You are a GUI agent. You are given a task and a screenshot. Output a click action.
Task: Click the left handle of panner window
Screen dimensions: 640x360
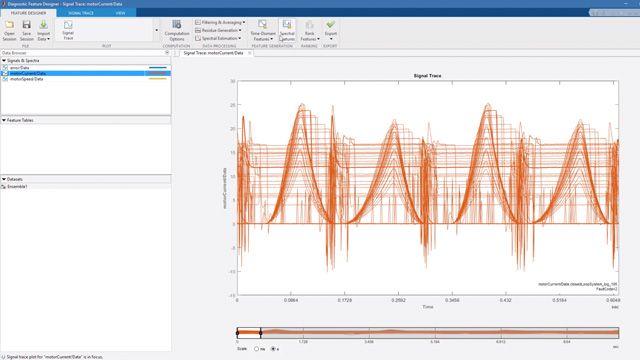[238, 333]
